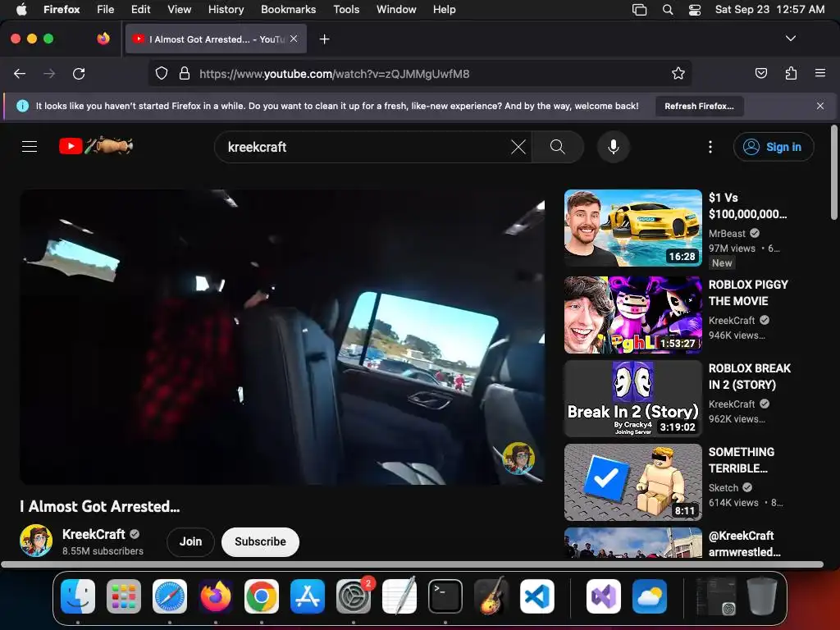Launch GarageBand from the Dock
The height and width of the screenshot is (630, 840).
pos(491,596)
